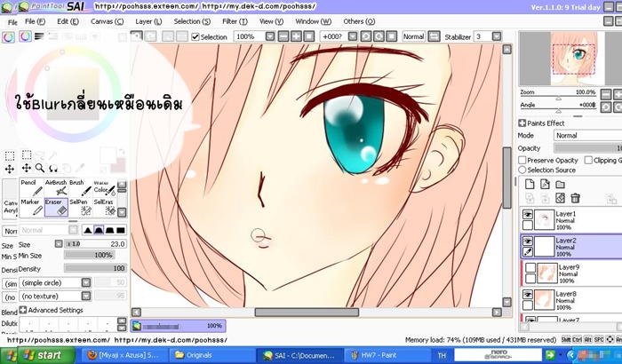
Task: Expand Advanced Settings section
Action: [x=23, y=310]
